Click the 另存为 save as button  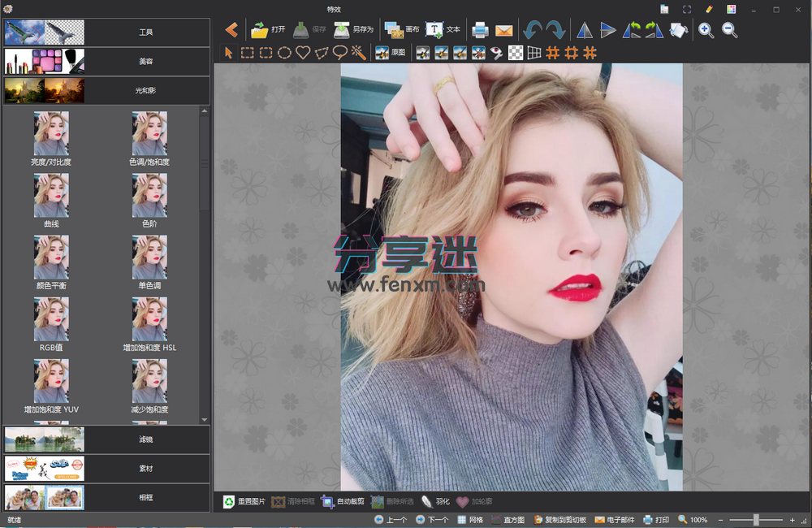353,30
